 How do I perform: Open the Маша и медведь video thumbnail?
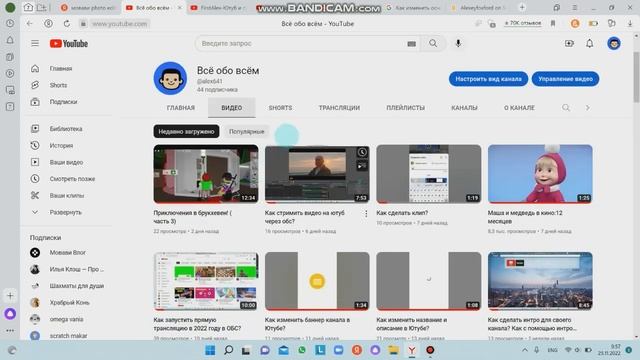tap(540, 174)
